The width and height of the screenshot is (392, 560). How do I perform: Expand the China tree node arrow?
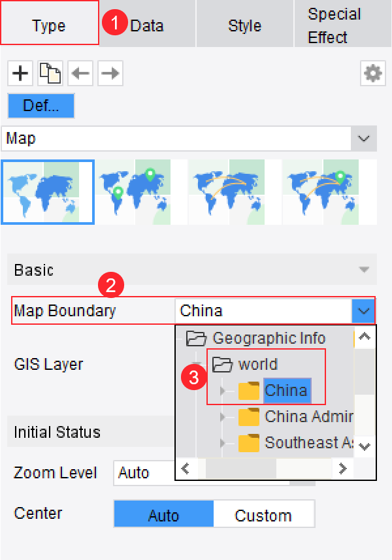click(223, 391)
